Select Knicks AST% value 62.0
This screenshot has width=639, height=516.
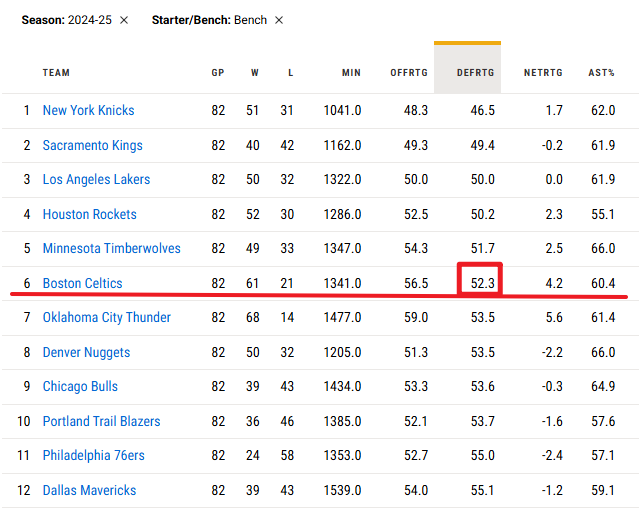(603, 110)
